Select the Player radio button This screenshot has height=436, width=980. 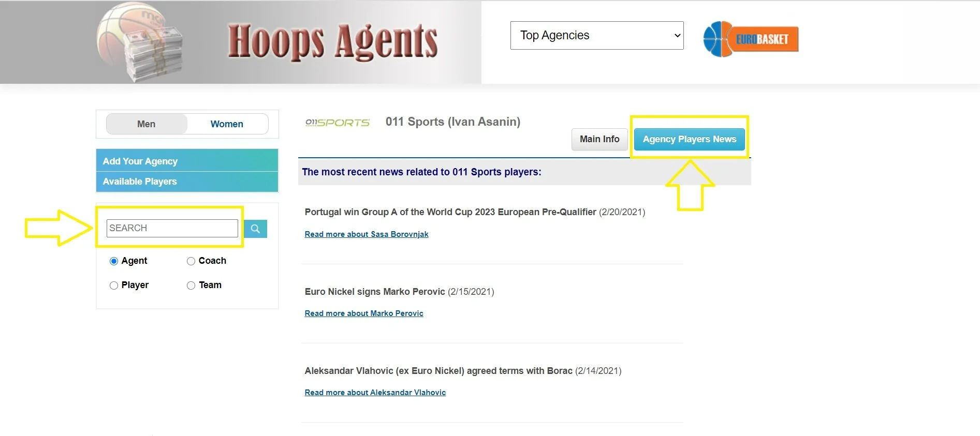114,285
